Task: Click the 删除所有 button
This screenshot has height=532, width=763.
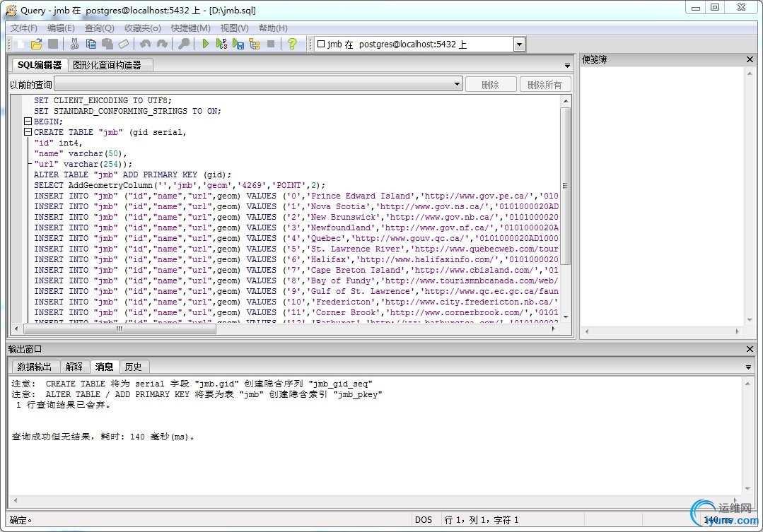Action: click(544, 84)
